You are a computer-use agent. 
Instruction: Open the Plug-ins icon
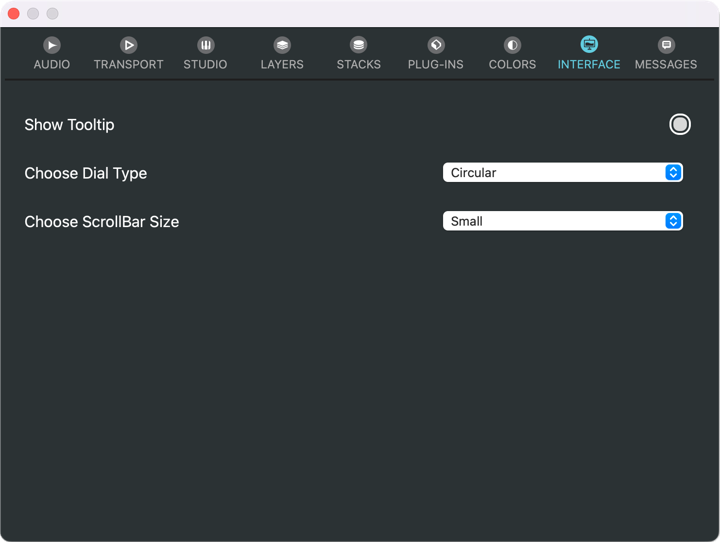[x=436, y=45]
